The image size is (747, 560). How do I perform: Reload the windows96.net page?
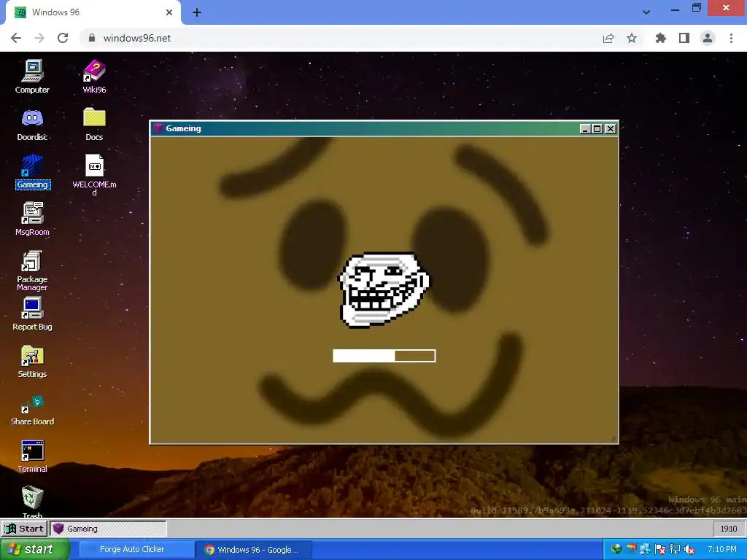coord(63,38)
